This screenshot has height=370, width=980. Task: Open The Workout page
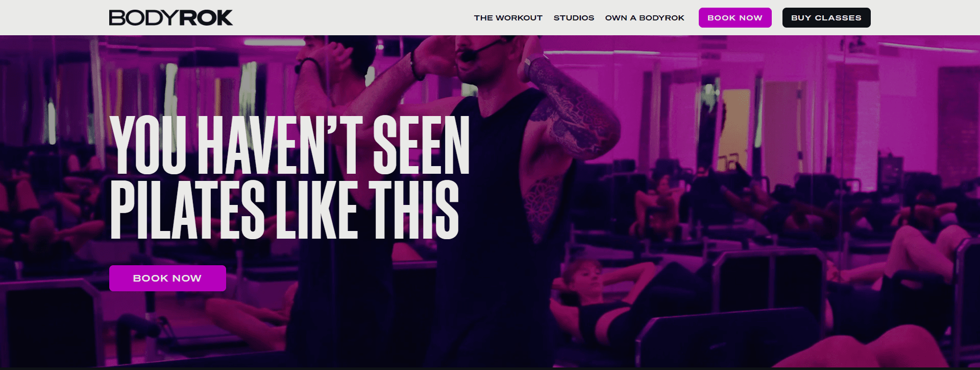tap(508, 18)
